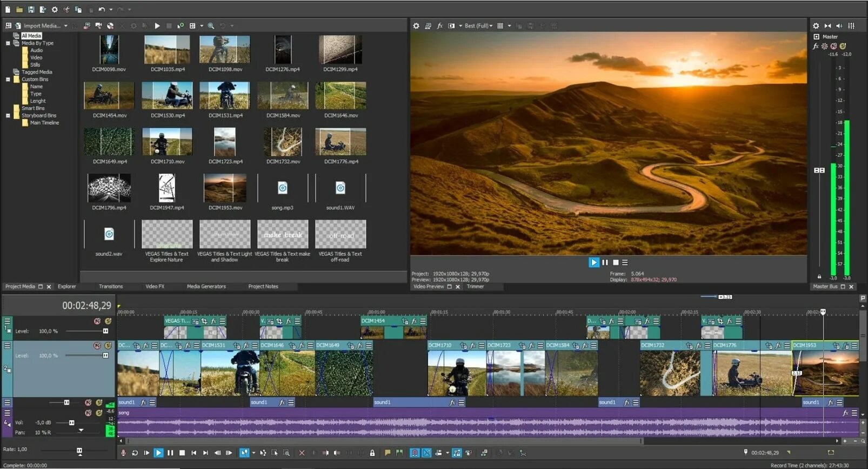Switch to the Trimmer tab
The image size is (868, 469).
click(x=475, y=287)
